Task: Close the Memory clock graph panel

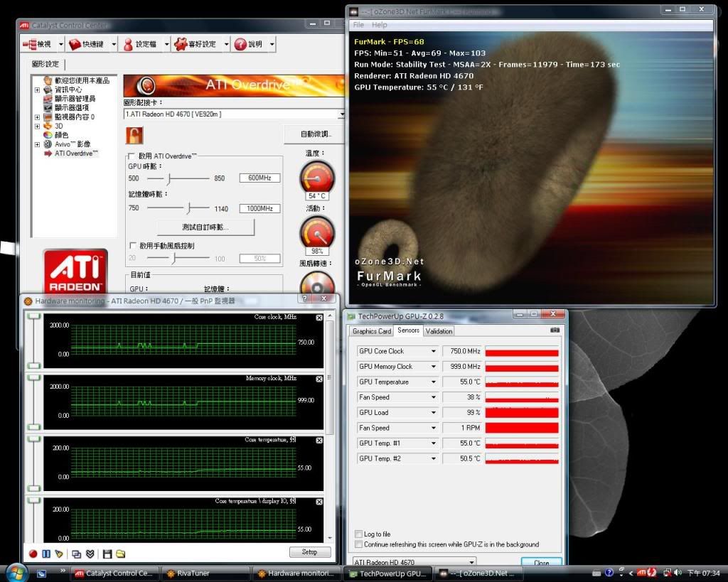Action: (319, 379)
